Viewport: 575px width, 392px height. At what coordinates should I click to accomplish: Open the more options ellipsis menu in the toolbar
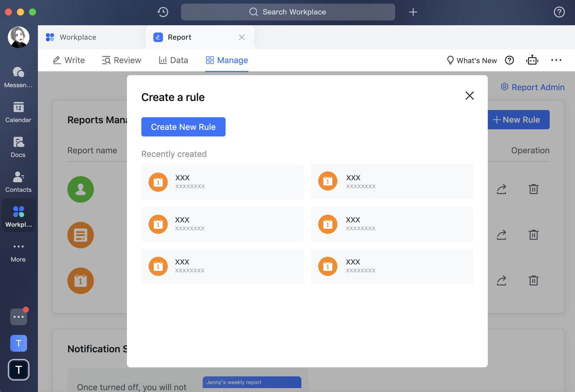(x=557, y=60)
